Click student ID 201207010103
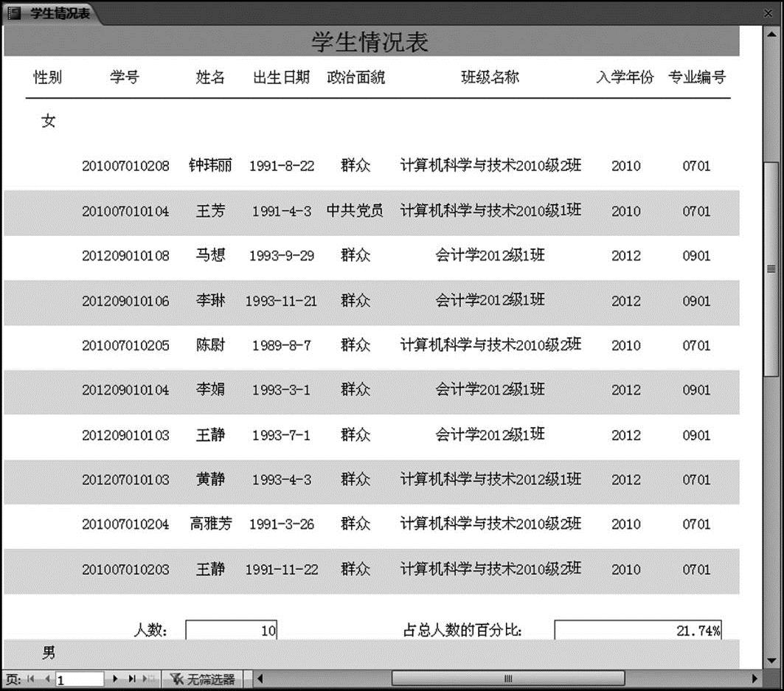This screenshot has height=691, width=784. 125,480
